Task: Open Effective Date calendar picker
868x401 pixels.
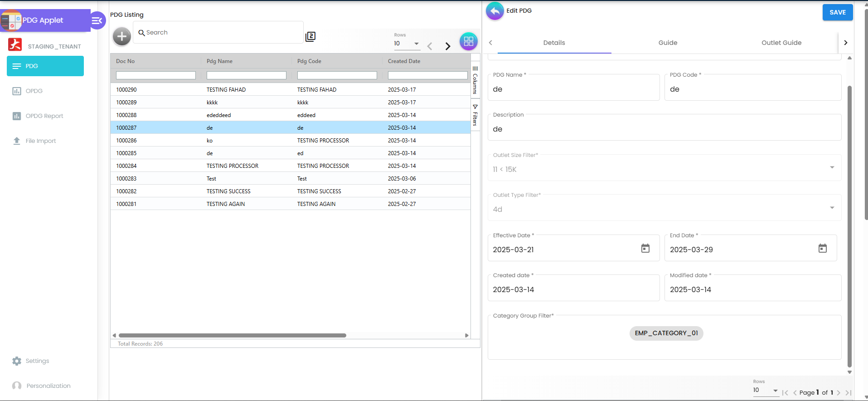Action: [x=645, y=248]
